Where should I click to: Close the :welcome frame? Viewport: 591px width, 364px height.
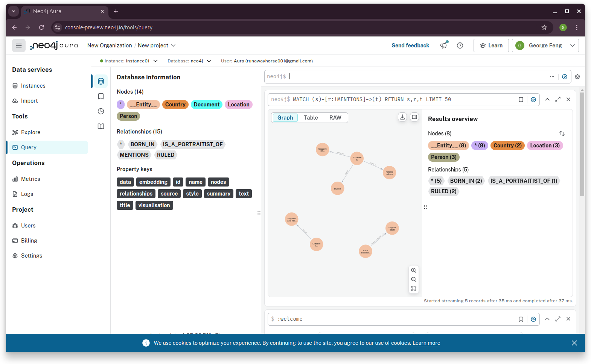(x=568, y=319)
